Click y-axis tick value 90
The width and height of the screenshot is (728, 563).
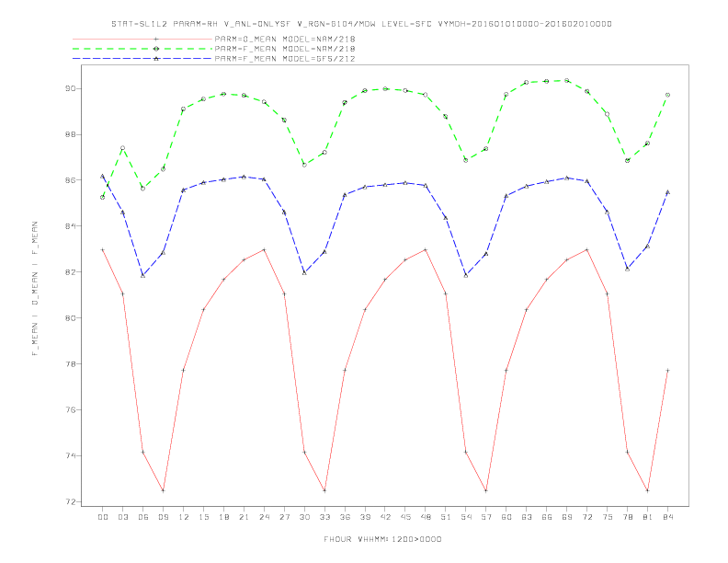point(71,88)
